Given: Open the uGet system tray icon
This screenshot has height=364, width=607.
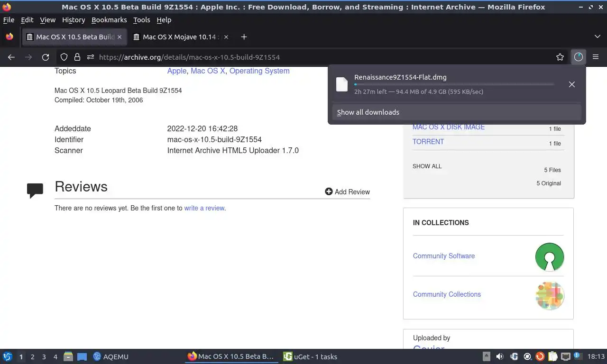Looking at the screenshot, I should (x=514, y=356).
